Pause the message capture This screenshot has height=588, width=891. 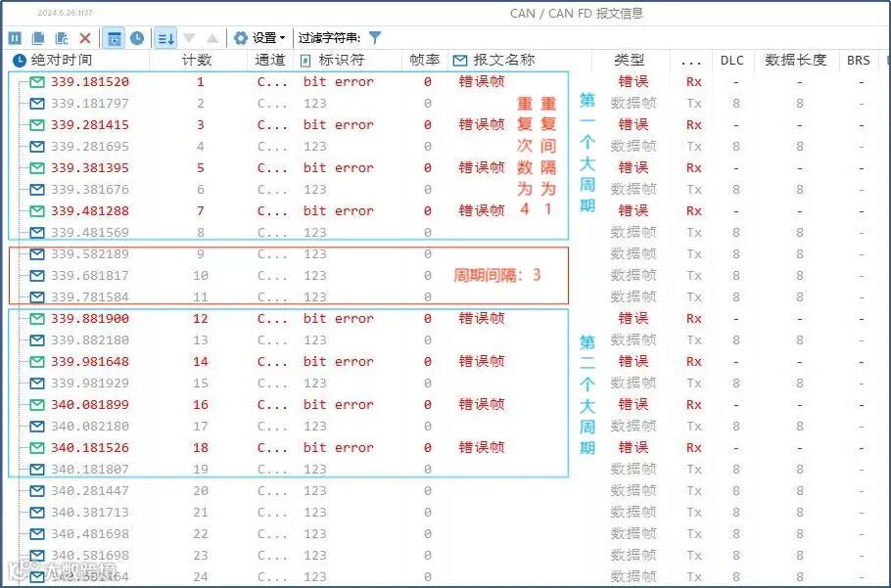coord(15,38)
